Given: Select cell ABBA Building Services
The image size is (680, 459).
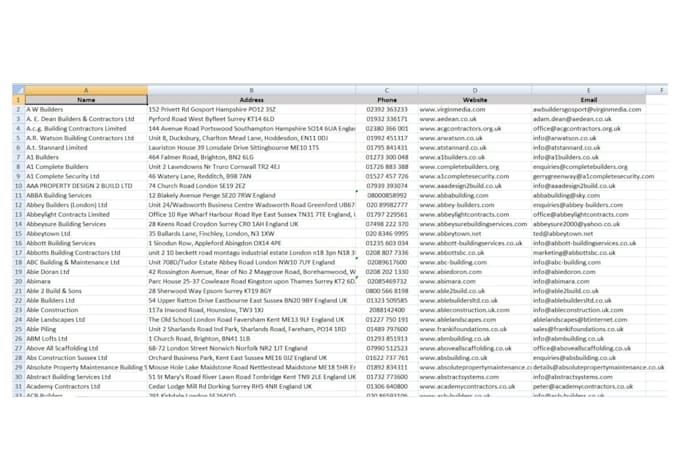Looking at the screenshot, I should tap(86, 195).
